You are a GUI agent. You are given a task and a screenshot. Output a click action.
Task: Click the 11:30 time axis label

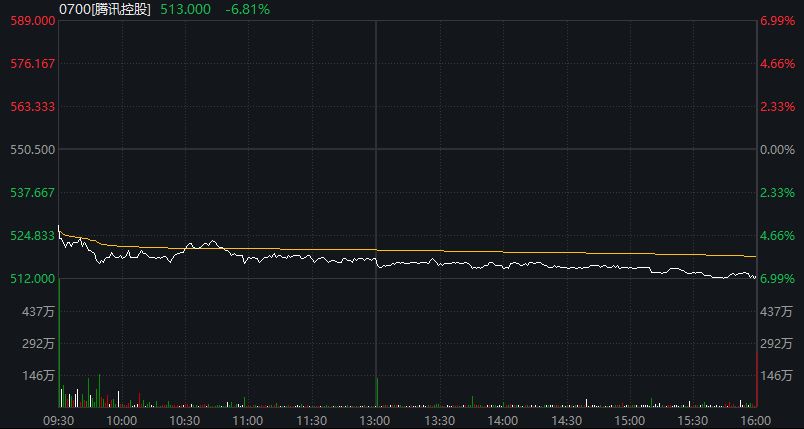coord(312,420)
